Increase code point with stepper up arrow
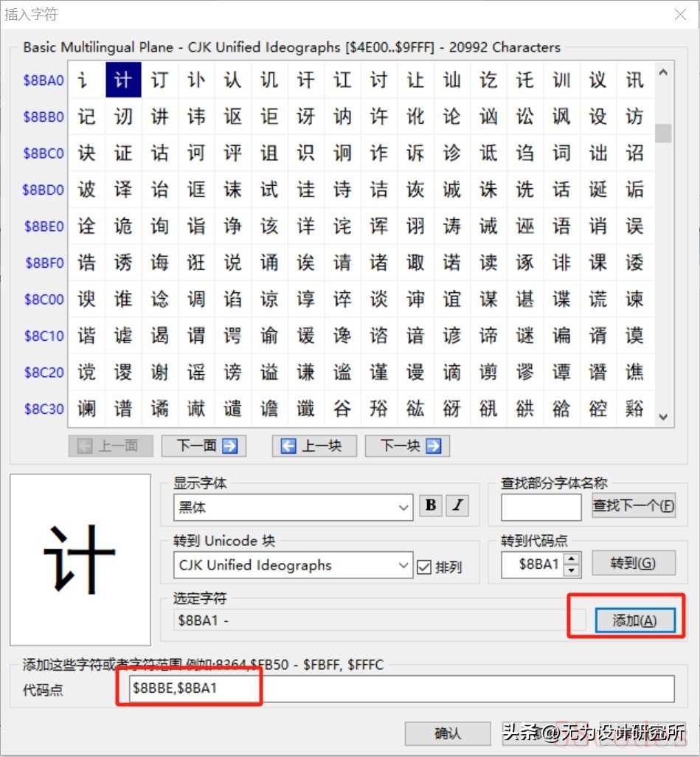This screenshot has width=700, height=757. [x=572, y=559]
